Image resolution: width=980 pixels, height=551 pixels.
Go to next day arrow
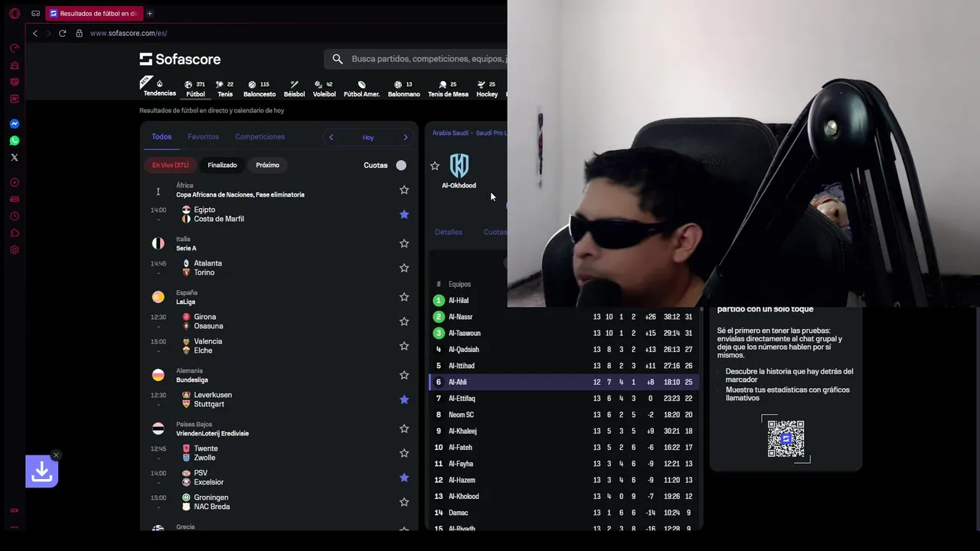point(406,137)
